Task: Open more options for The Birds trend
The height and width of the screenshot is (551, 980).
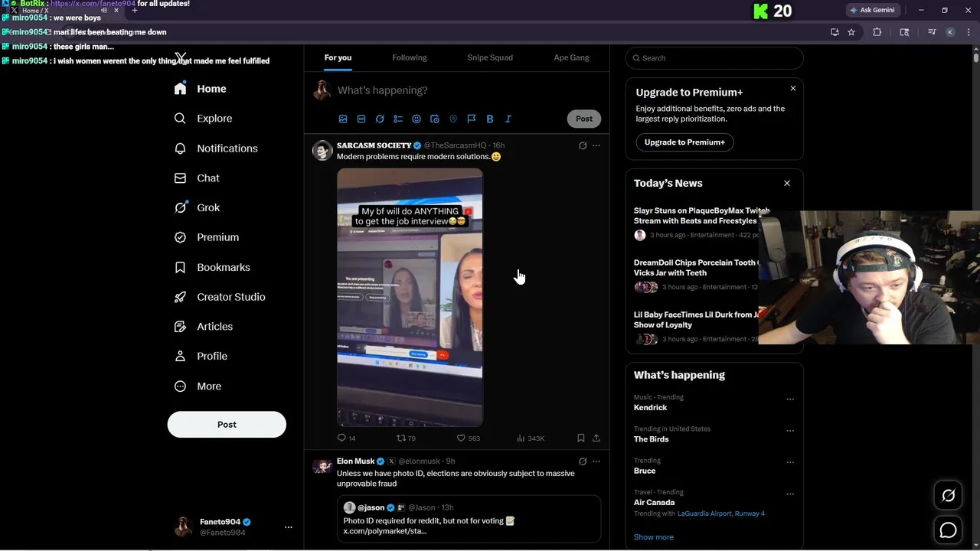Action: [x=790, y=431]
